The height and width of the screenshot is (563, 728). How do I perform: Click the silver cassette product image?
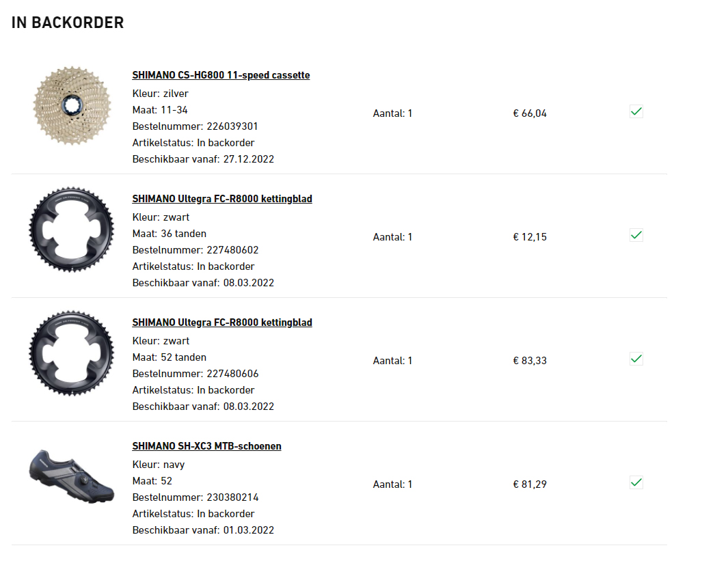pos(71,105)
